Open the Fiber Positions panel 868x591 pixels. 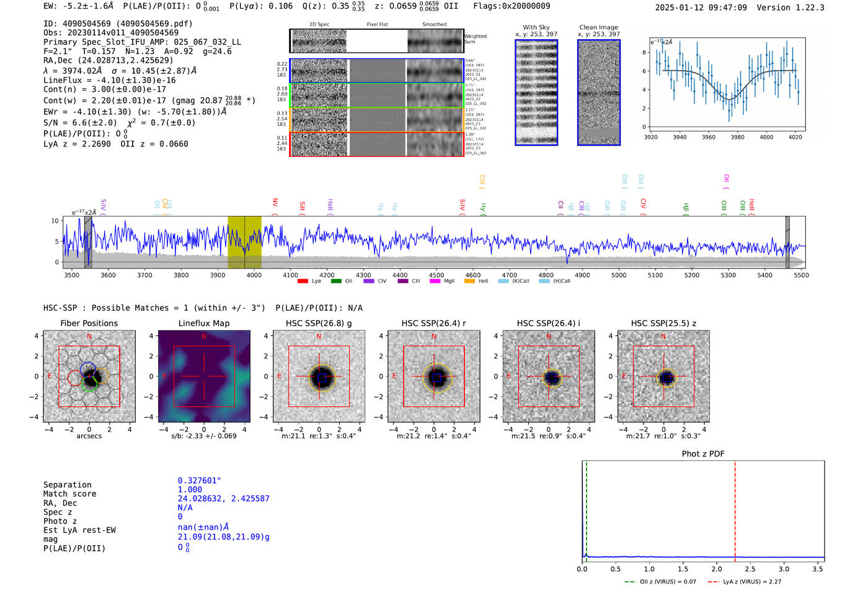tap(89, 376)
